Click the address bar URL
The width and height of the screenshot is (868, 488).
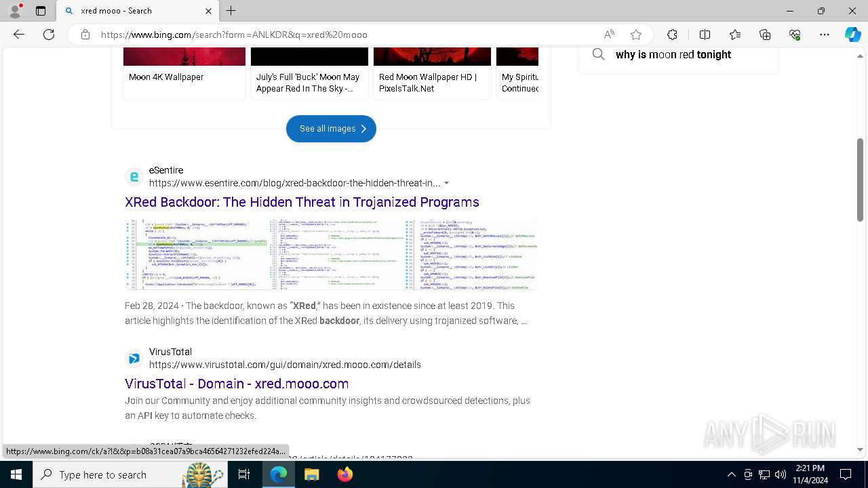pos(234,35)
